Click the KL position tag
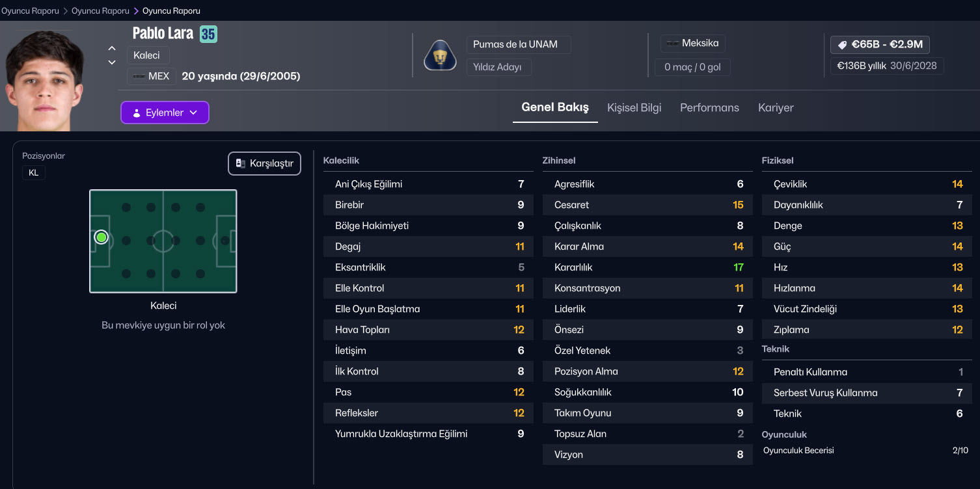This screenshot has height=489, width=980. (x=34, y=173)
